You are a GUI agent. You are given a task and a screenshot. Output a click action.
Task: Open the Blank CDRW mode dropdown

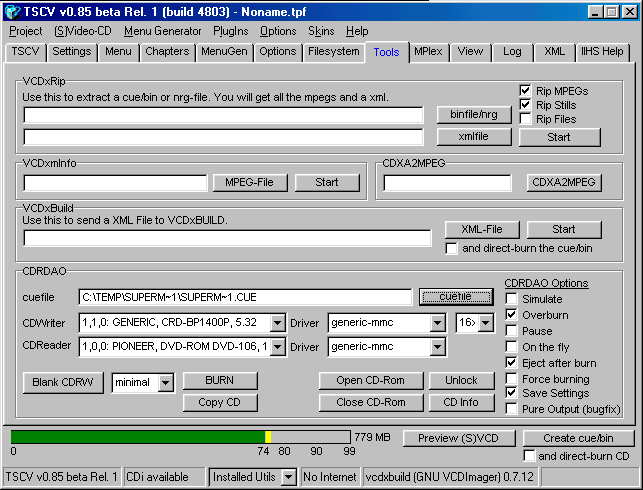pyautogui.click(x=166, y=382)
